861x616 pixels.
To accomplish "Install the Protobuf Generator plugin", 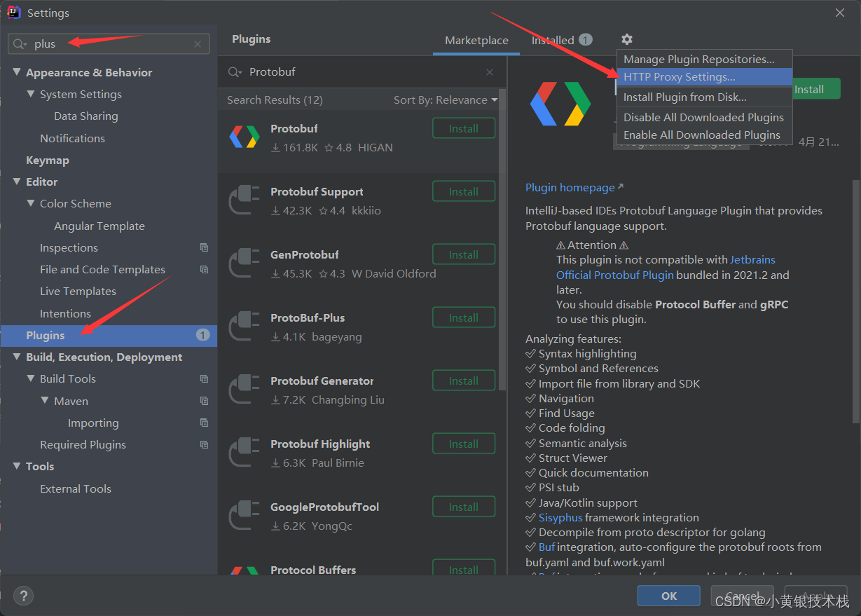I will click(464, 381).
